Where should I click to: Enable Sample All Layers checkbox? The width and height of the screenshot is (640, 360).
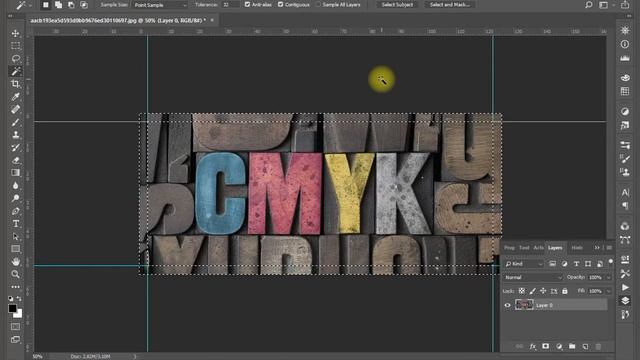pyautogui.click(x=318, y=4)
